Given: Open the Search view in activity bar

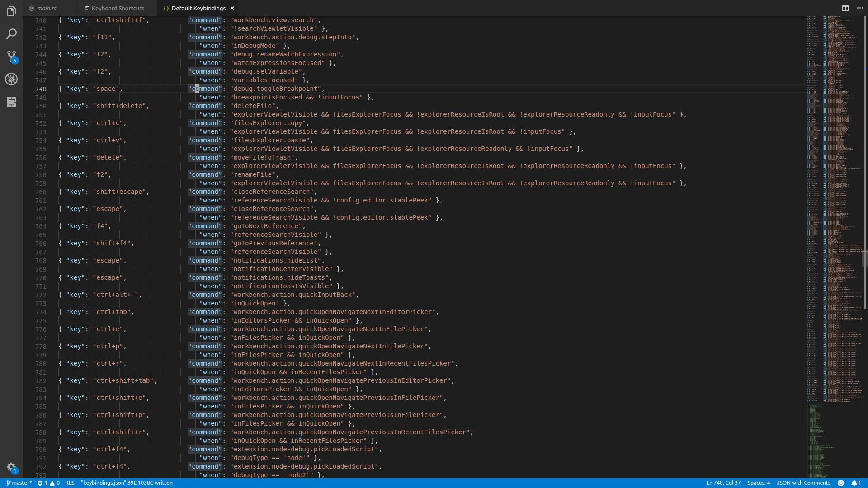Looking at the screenshot, I should point(11,34).
